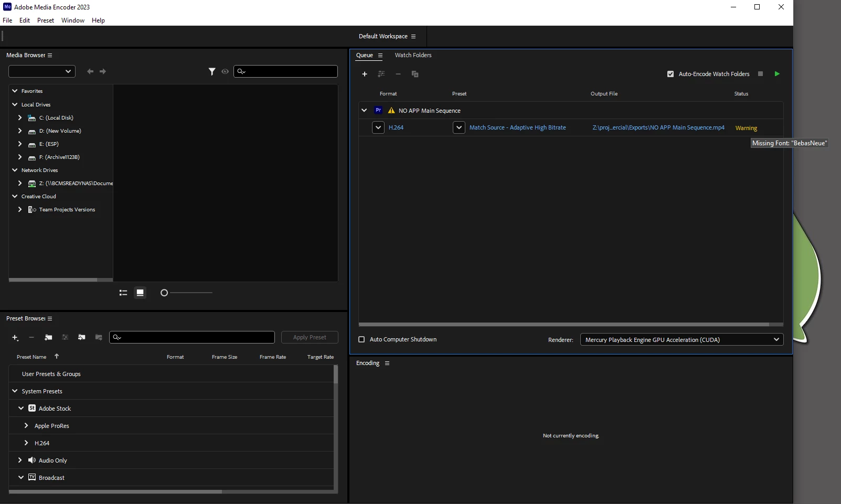Open the Renderer dropdown

tap(682, 340)
